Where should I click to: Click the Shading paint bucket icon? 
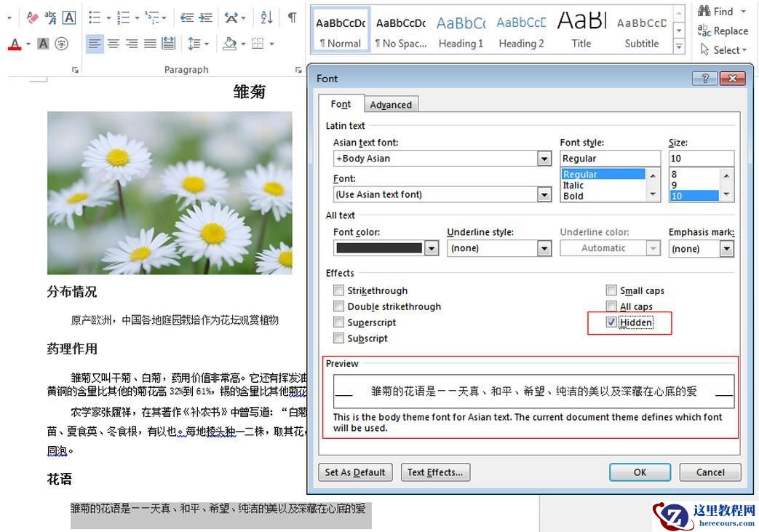(229, 44)
